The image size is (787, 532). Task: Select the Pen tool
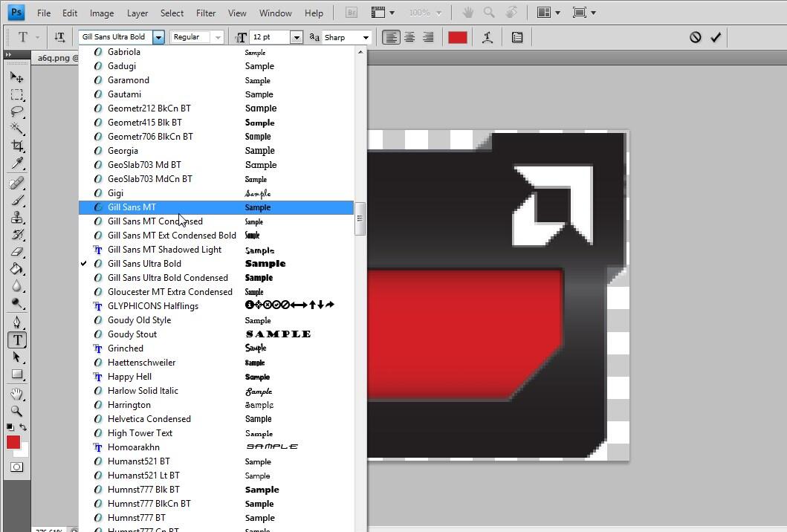coord(16,322)
